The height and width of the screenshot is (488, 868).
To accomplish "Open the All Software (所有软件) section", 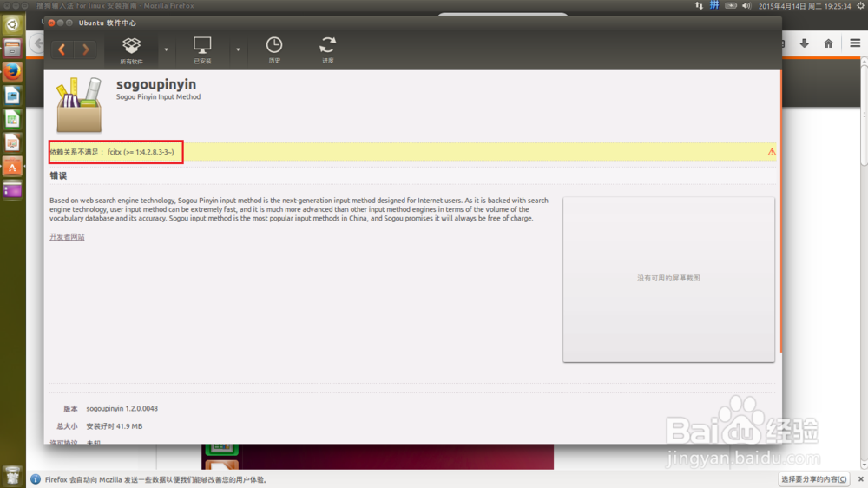I will point(131,49).
